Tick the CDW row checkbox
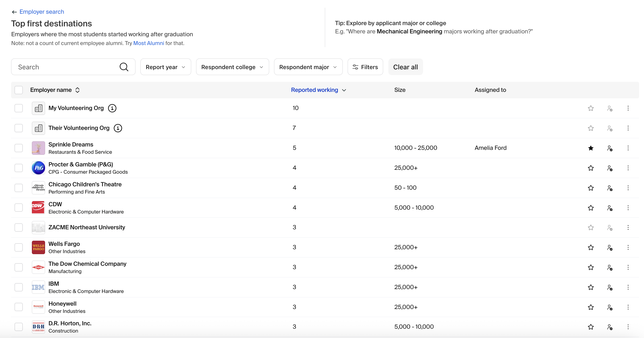Viewport: 644px width, 338px height. tap(19, 208)
